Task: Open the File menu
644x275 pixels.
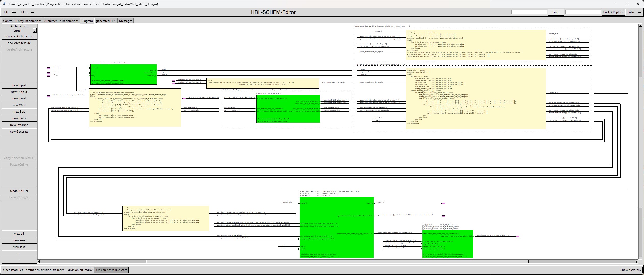Action: tap(10, 12)
